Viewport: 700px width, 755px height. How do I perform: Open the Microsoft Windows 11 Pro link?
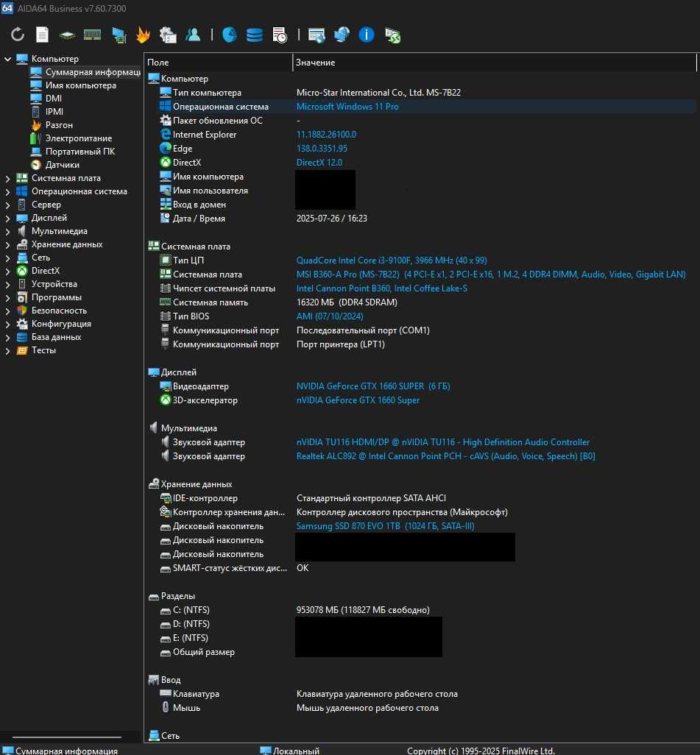pyautogui.click(x=347, y=107)
